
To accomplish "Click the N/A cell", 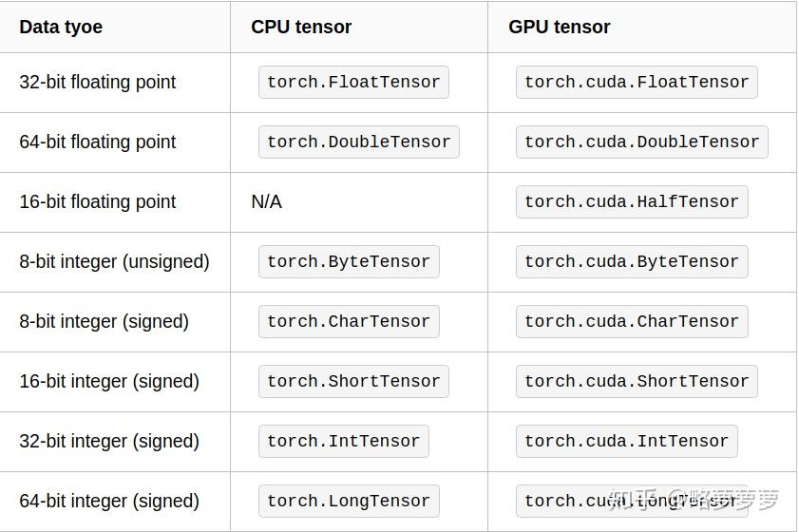I will tap(267, 201).
